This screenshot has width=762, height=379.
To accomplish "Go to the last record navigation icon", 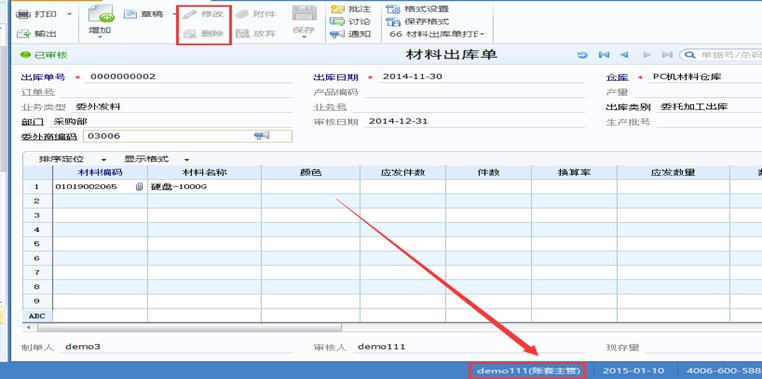I will click(667, 55).
